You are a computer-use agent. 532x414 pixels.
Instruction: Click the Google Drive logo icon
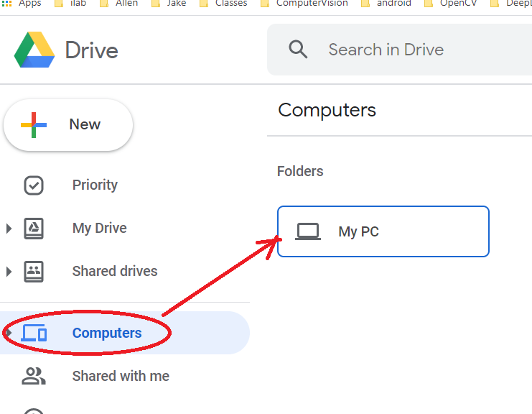[x=34, y=50]
